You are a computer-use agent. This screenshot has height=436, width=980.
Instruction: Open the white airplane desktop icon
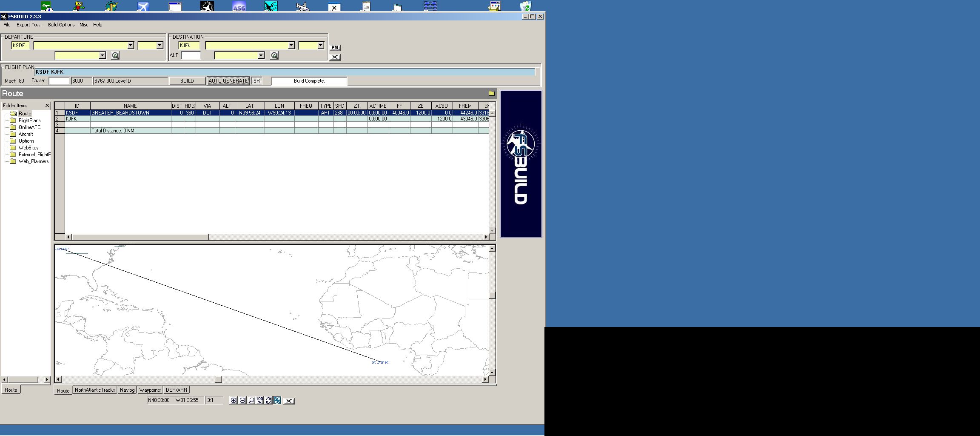tap(302, 6)
